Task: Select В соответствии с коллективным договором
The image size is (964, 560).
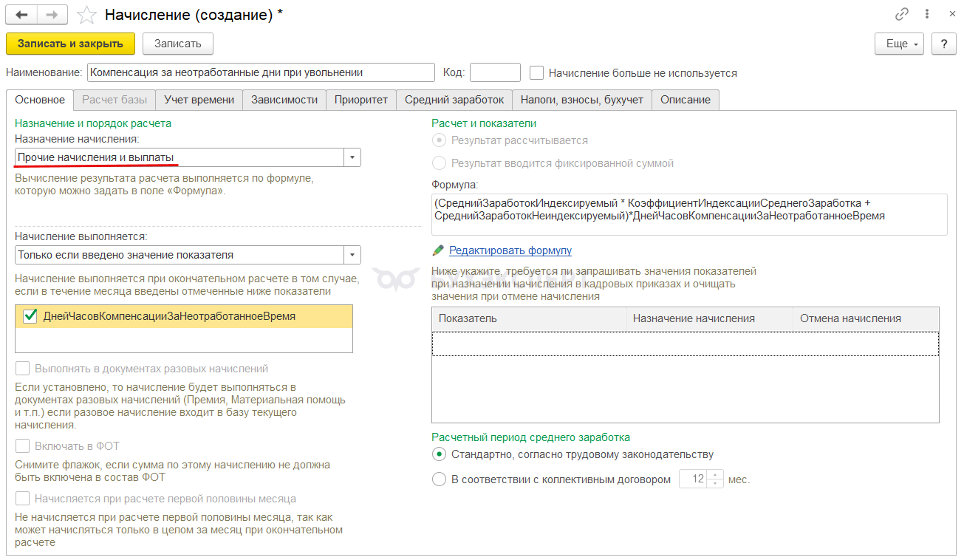Action: coord(440,479)
